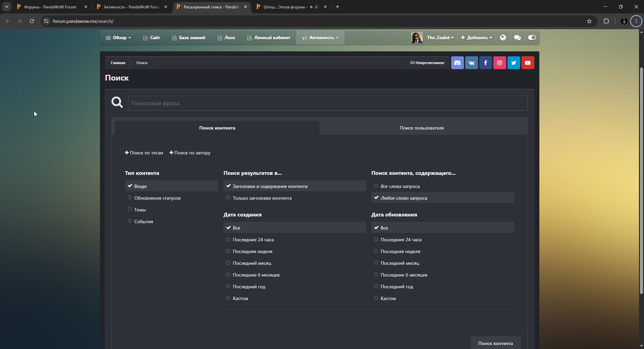The height and width of the screenshot is (349, 644).
Task: Reload the page
Action: (x=32, y=21)
